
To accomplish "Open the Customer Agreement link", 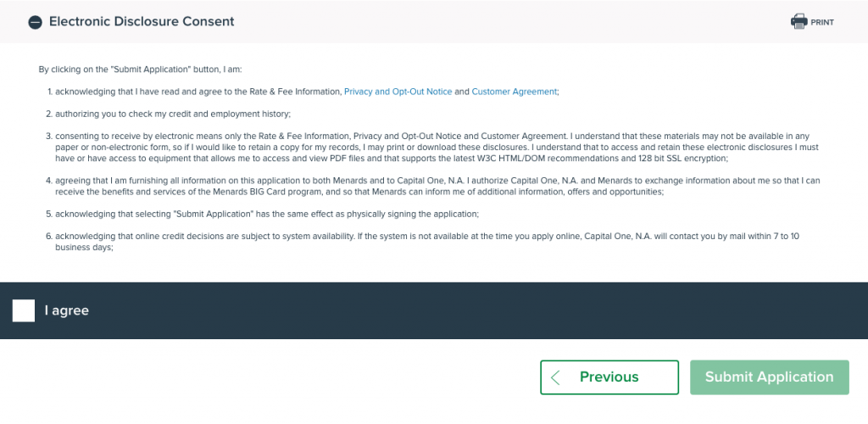I will 515,92.
